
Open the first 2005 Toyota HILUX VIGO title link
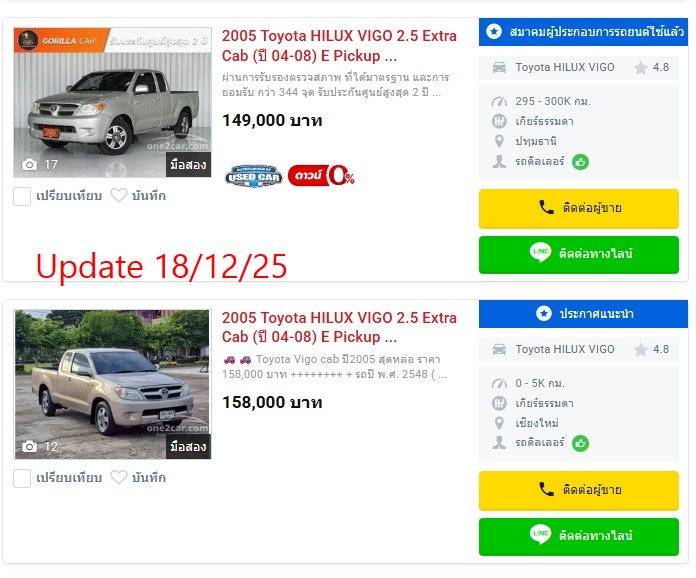(339, 46)
